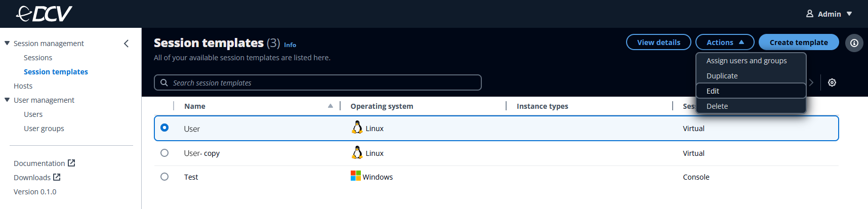Screen dimensions: 868x209
Task: Click the external link icon beside Downloads
Action: pos(57,177)
